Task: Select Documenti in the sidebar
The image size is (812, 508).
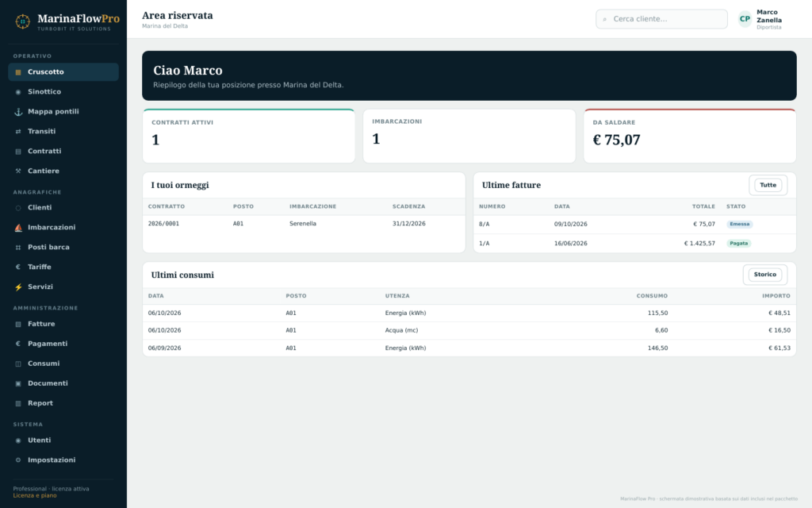Action: [x=63, y=383]
